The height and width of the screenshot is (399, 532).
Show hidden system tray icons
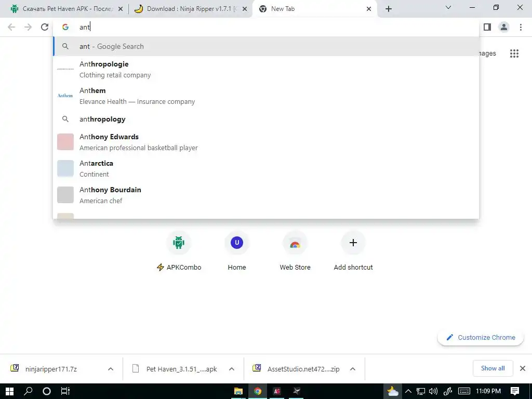point(408,391)
